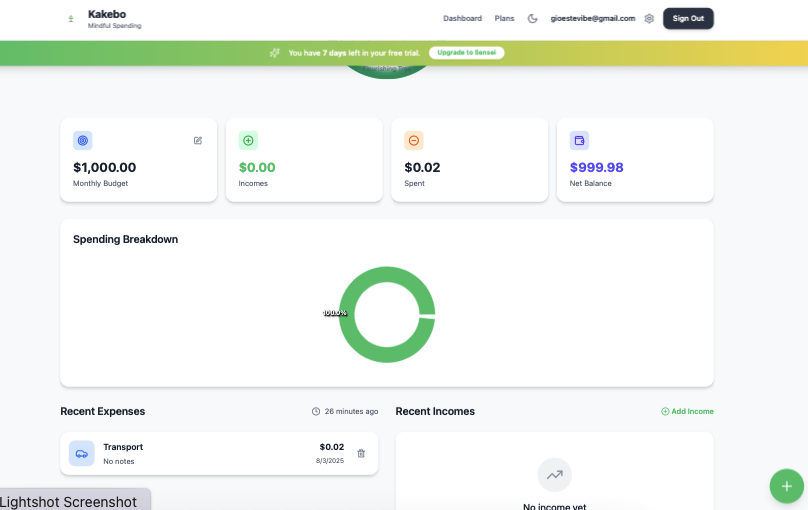Image resolution: width=808 pixels, height=510 pixels.
Task: Delete the Transport expense with trash icon
Action: click(361, 453)
